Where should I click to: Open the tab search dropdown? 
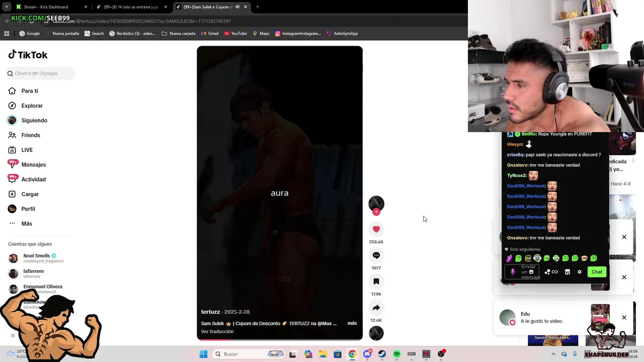click(7, 7)
